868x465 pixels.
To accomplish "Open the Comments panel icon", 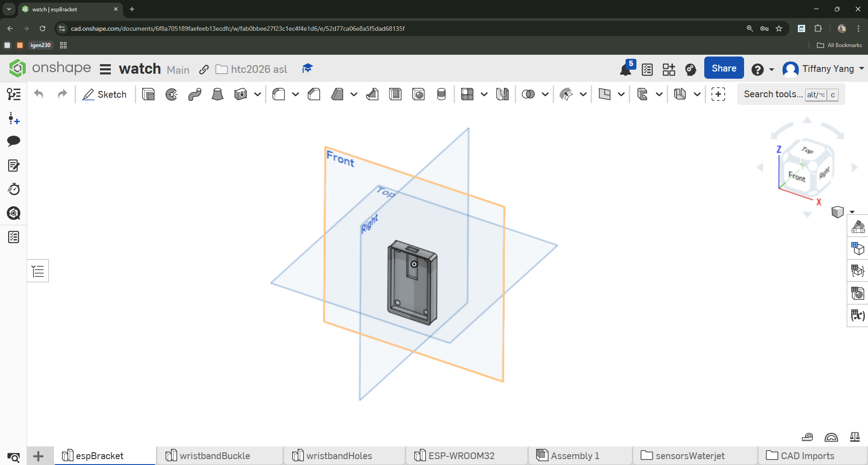I will pos(14,141).
